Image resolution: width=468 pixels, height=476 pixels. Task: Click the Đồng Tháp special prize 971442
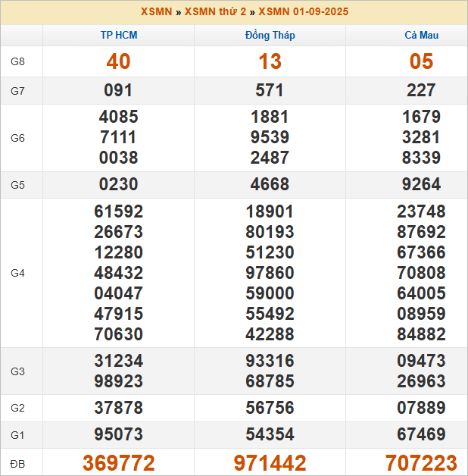click(x=270, y=463)
